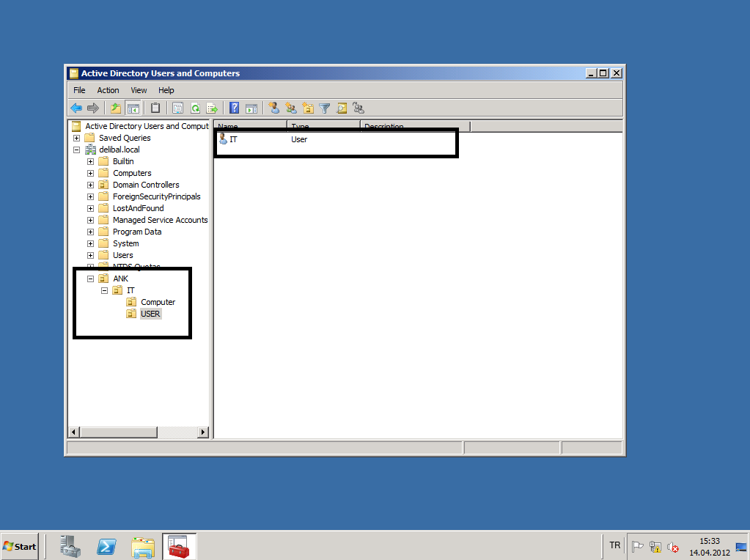Viewport: 750px width, 560px height.
Task: Select the Computer OU under IT
Action: click(x=158, y=302)
